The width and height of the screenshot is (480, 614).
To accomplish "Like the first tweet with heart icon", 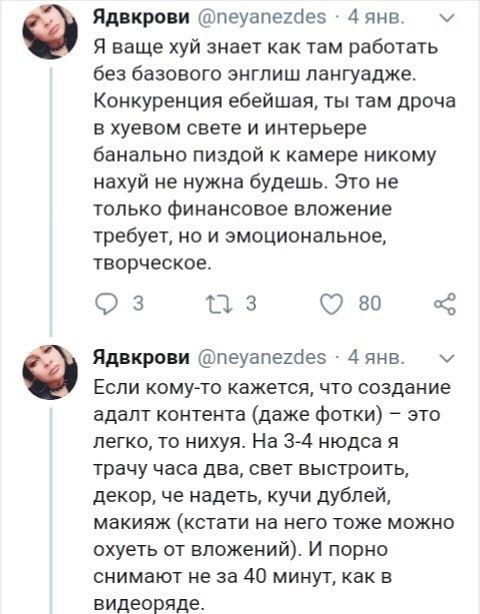I will click(x=331, y=304).
